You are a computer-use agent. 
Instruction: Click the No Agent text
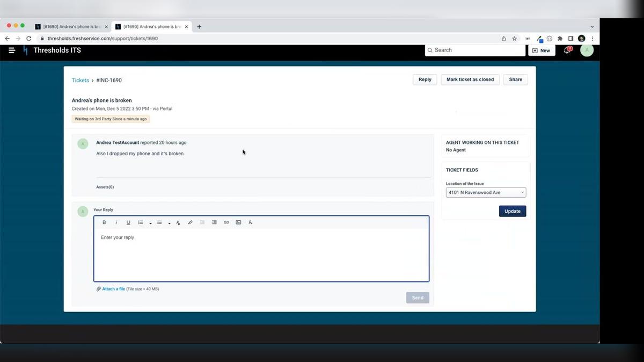[x=456, y=150]
